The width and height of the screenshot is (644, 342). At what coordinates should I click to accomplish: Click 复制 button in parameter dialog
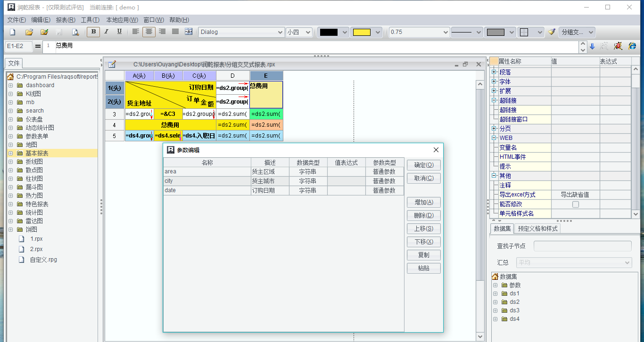[x=424, y=255]
